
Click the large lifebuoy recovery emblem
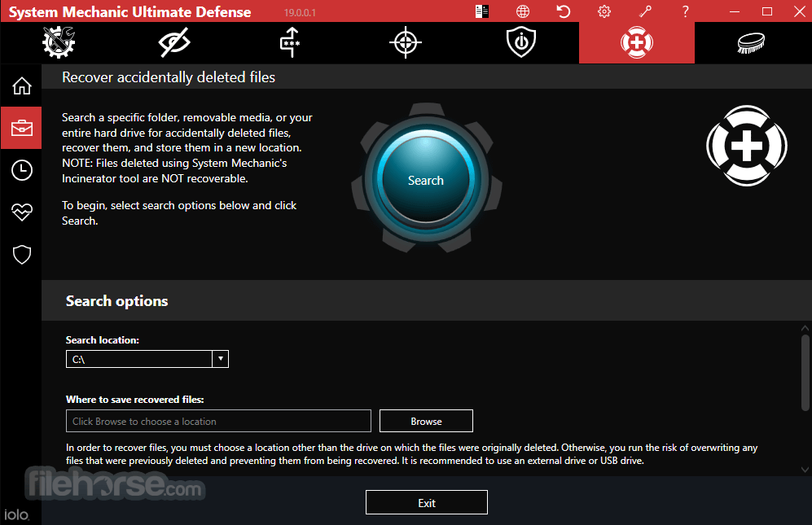tap(747, 146)
